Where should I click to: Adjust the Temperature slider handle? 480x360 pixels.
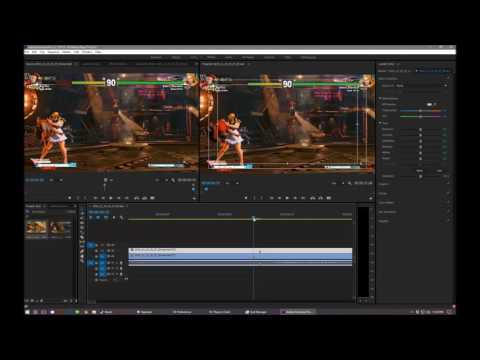(x=420, y=110)
